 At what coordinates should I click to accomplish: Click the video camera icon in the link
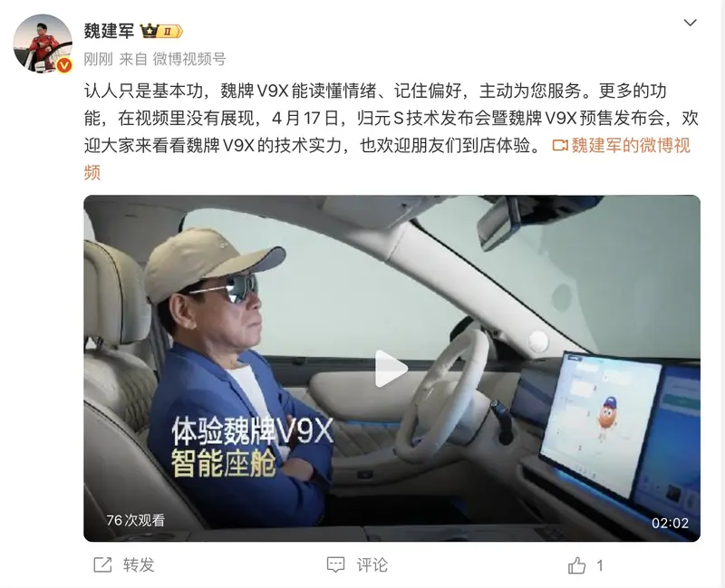[560, 146]
